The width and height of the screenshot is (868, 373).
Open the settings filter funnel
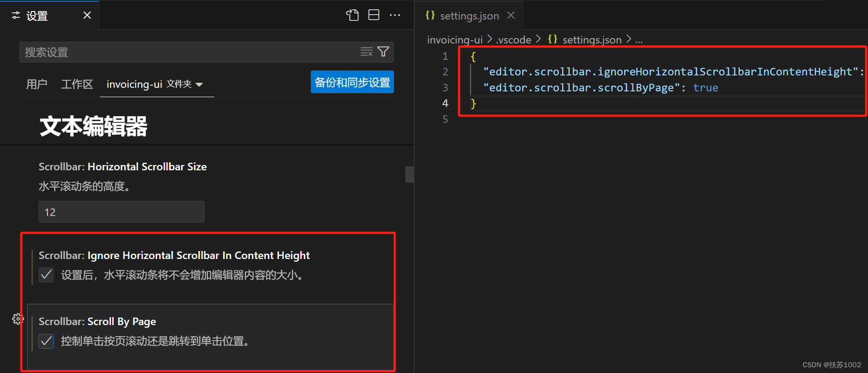coord(383,52)
